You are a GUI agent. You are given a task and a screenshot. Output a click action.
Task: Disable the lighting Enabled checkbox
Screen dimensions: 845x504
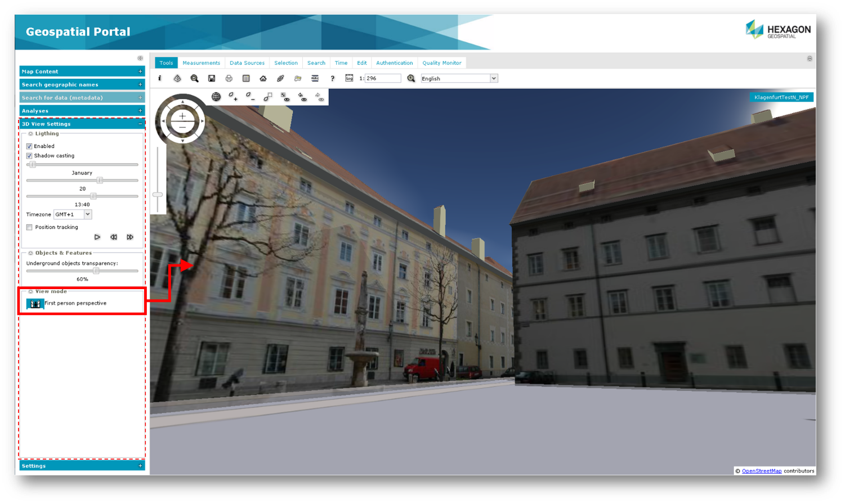click(x=29, y=146)
